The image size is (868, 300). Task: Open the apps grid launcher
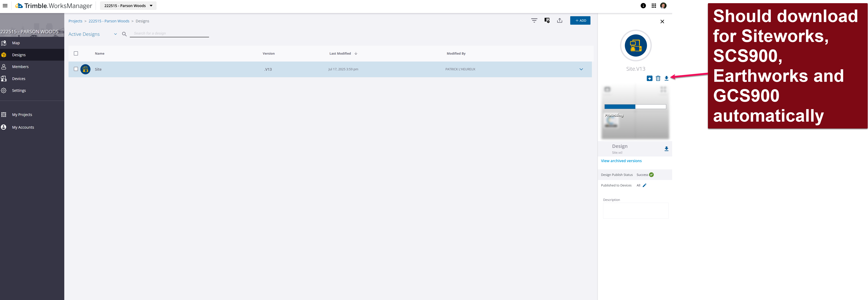654,6
